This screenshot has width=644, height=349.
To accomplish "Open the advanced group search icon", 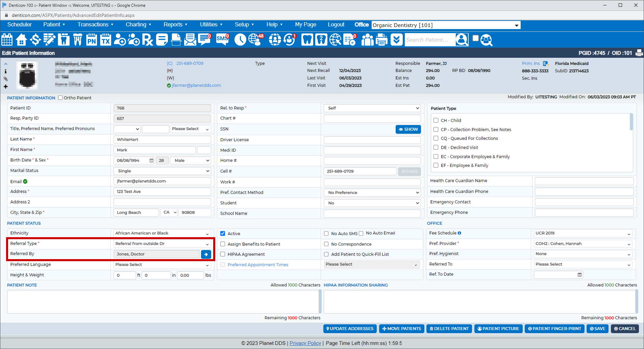I will (486, 40).
